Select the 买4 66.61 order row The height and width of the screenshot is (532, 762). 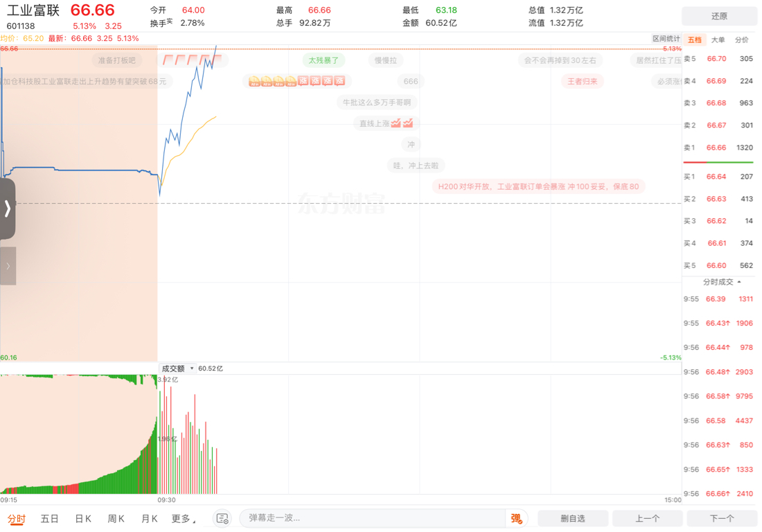coord(718,243)
